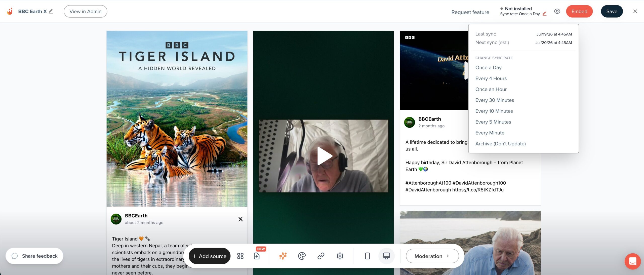Select Every 10 Minutes sync rate

click(x=494, y=111)
